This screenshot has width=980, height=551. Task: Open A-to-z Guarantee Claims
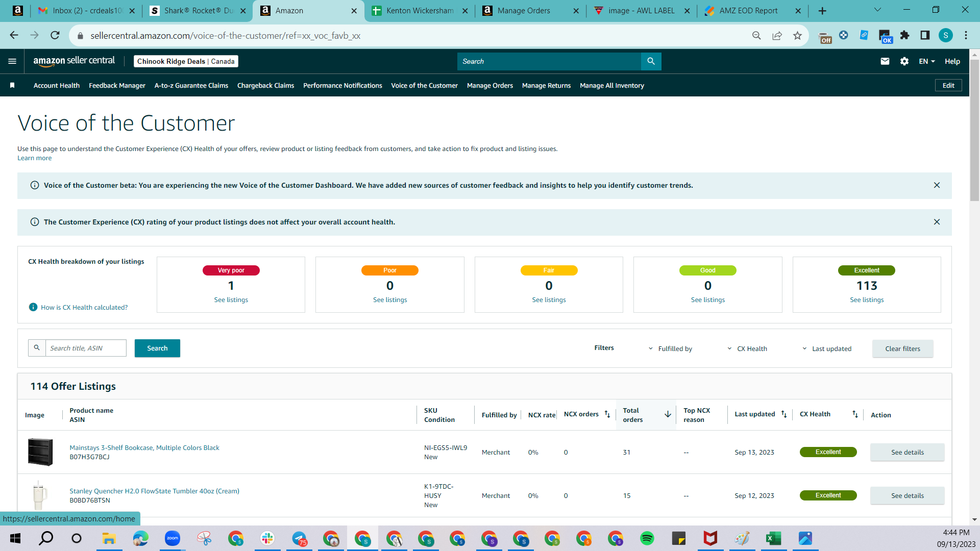(x=191, y=85)
